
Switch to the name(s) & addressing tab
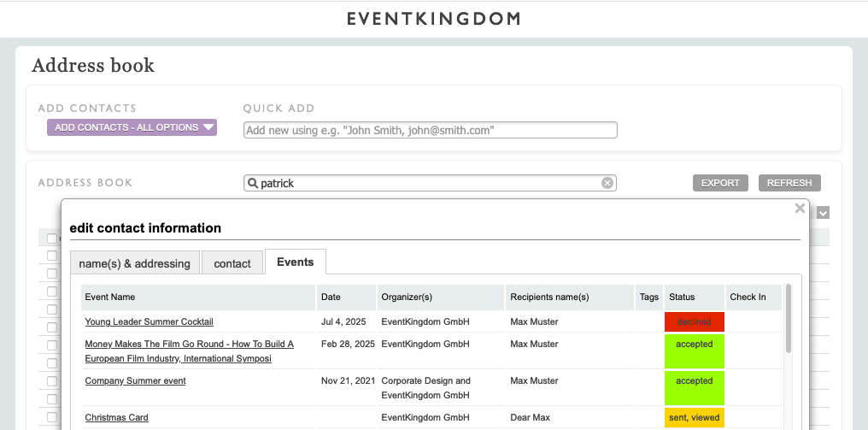tap(134, 263)
